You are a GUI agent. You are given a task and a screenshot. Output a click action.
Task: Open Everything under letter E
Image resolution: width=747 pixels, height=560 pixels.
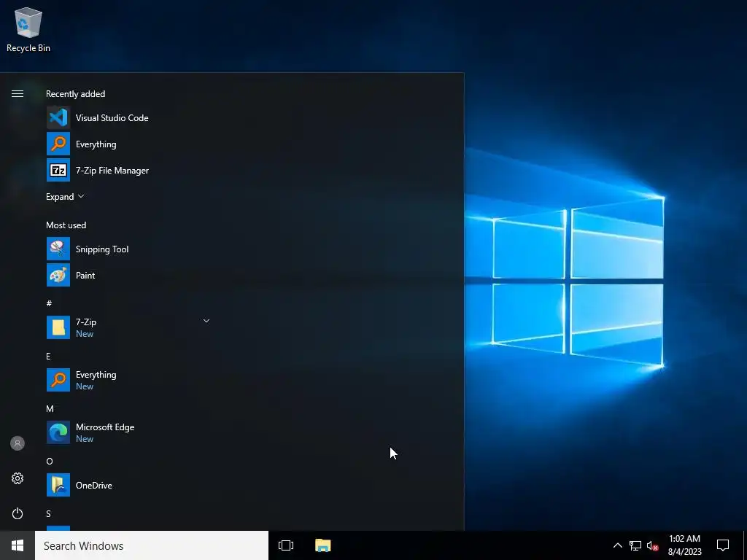tap(128, 380)
